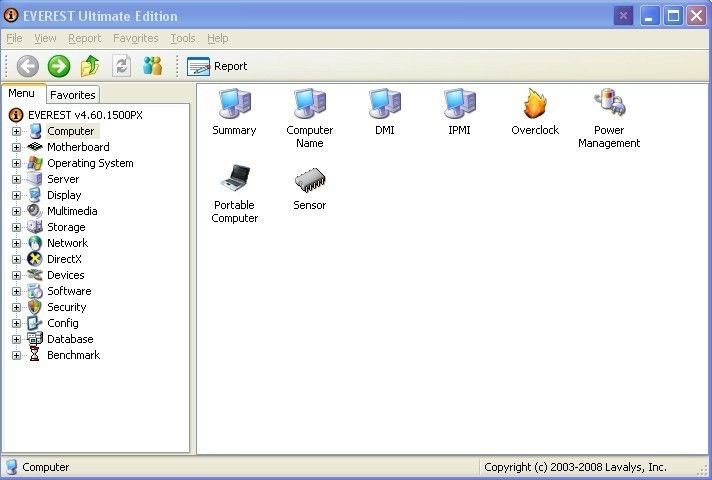
Task: Open the DMI icon
Action: click(385, 104)
